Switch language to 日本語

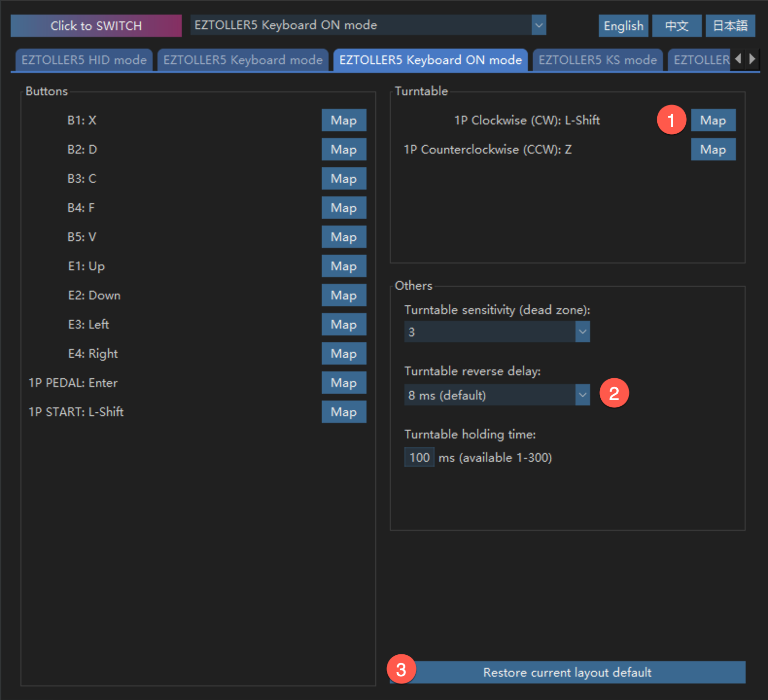730,26
